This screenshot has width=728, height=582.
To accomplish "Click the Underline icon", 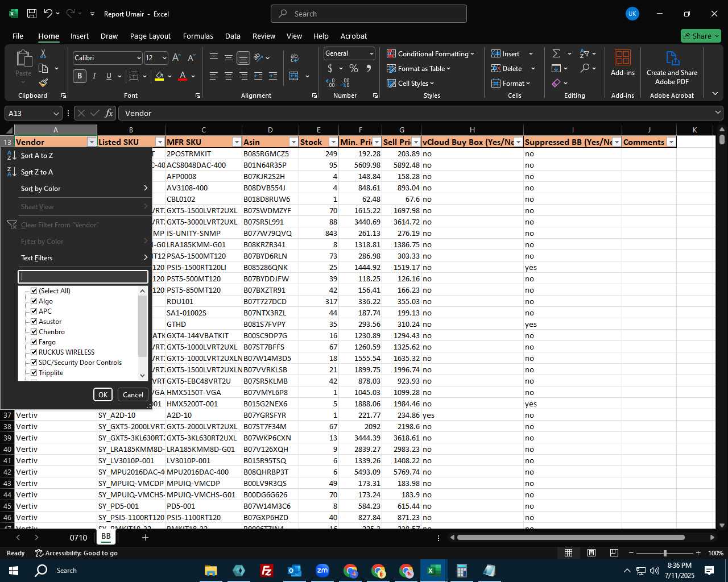I will (109, 76).
